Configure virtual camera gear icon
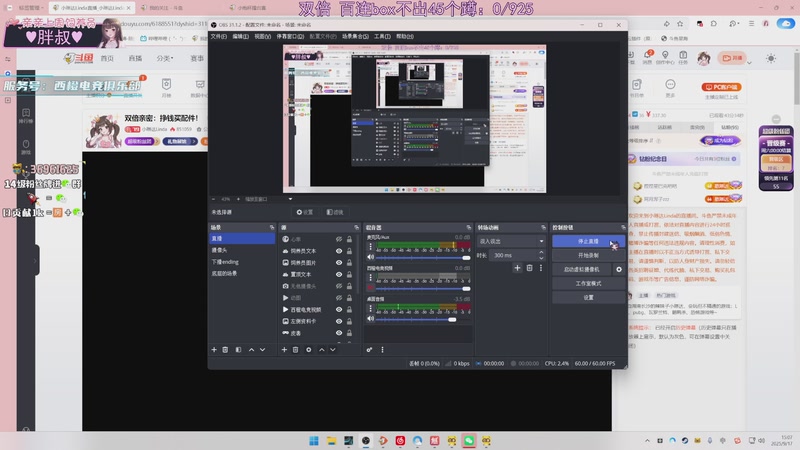The image size is (800, 450). (x=619, y=269)
